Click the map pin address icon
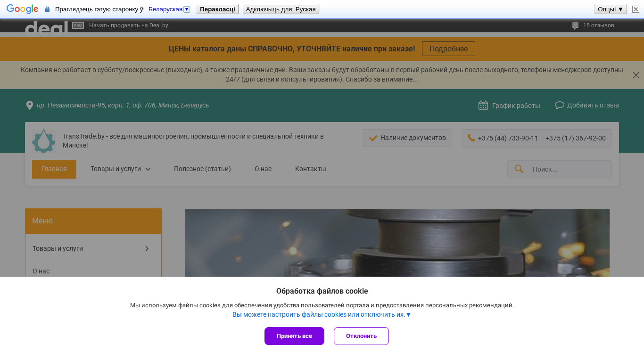 pos(30,105)
